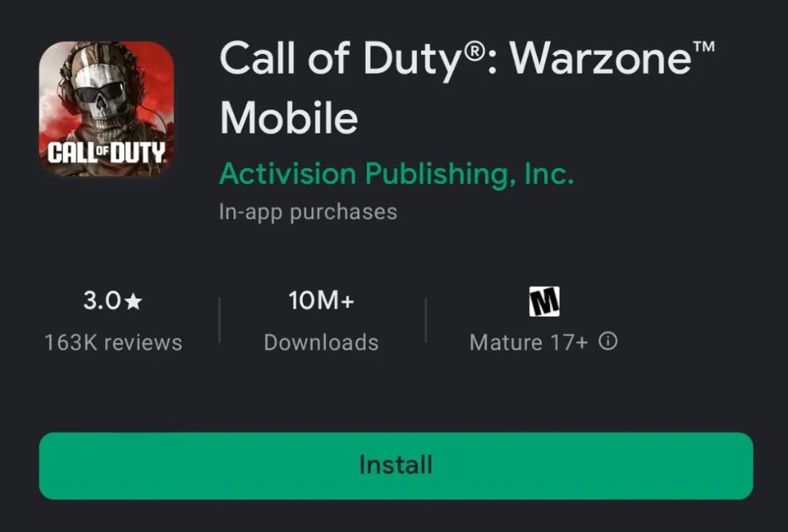
Task: Open the content rating info icon
Action: click(x=608, y=342)
